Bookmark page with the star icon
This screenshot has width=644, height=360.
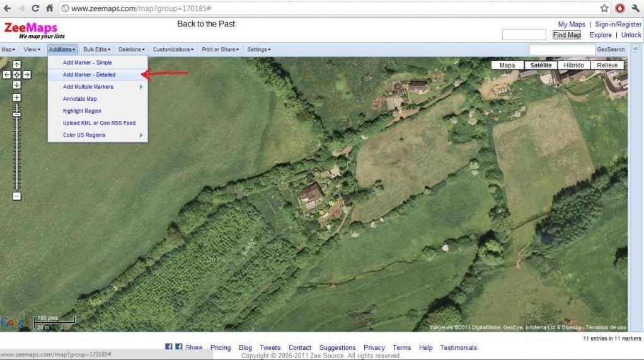click(x=604, y=8)
